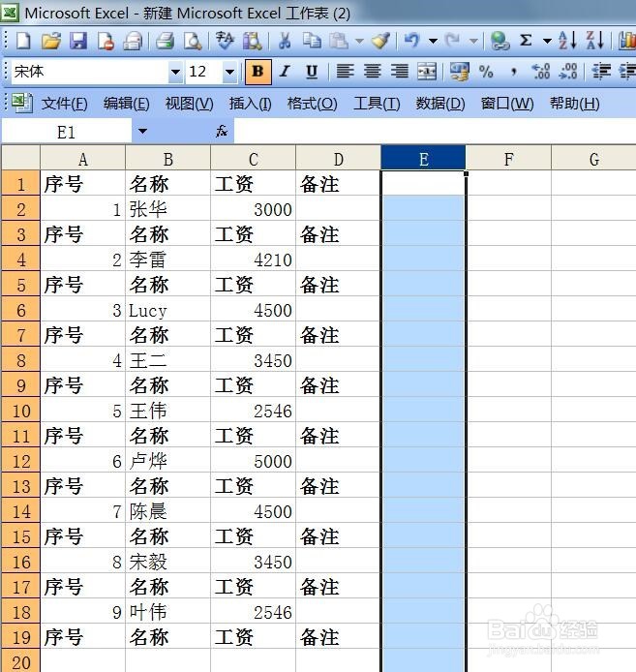Select cell containing 张华
This screenshot has width=636, height=672.
click(168, 209)
